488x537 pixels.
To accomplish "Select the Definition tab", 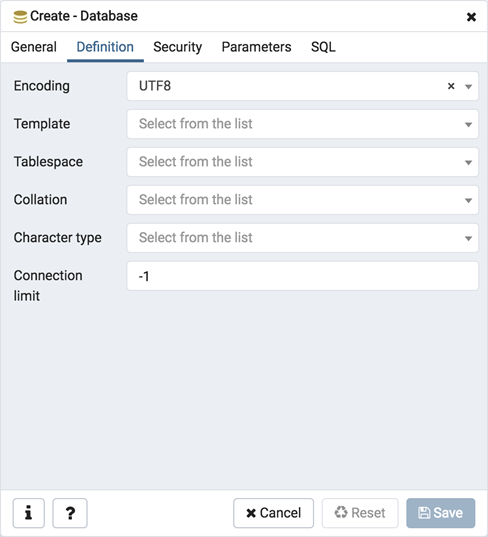I will pos(105,47).
